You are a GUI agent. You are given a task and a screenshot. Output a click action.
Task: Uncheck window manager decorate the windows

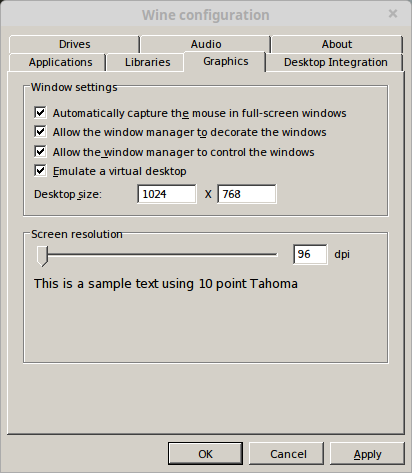(x=40, y=132)
